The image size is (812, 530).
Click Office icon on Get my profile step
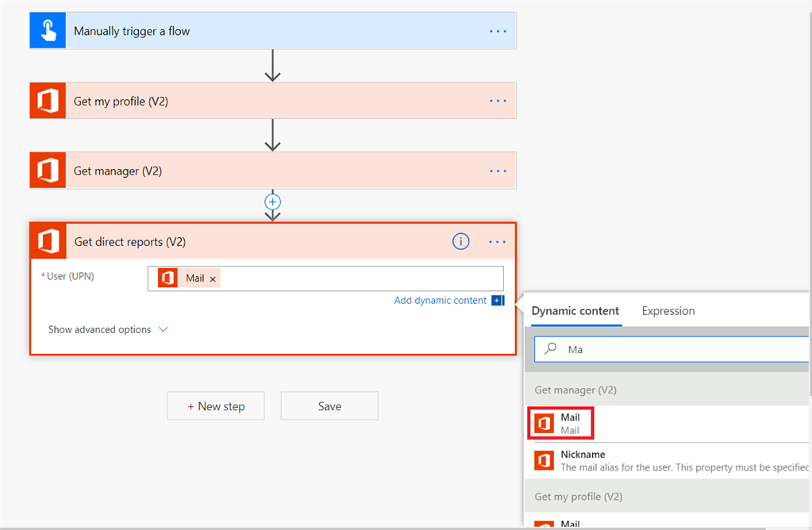click(48, 101)
